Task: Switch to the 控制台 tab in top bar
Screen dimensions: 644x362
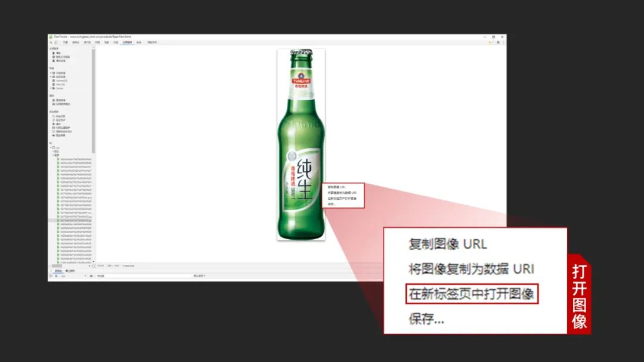Action: point(76,42)
